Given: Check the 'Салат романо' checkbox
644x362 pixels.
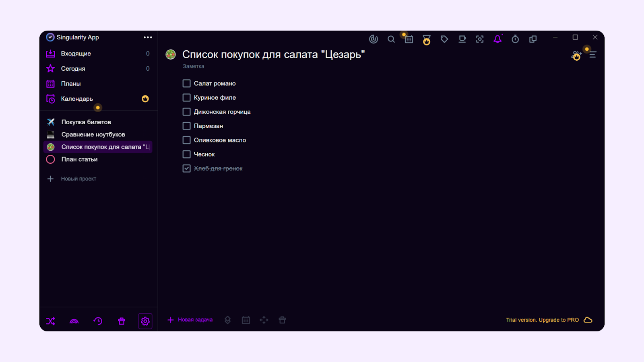Looking at the screenshot, I should (x=186, y=84).
